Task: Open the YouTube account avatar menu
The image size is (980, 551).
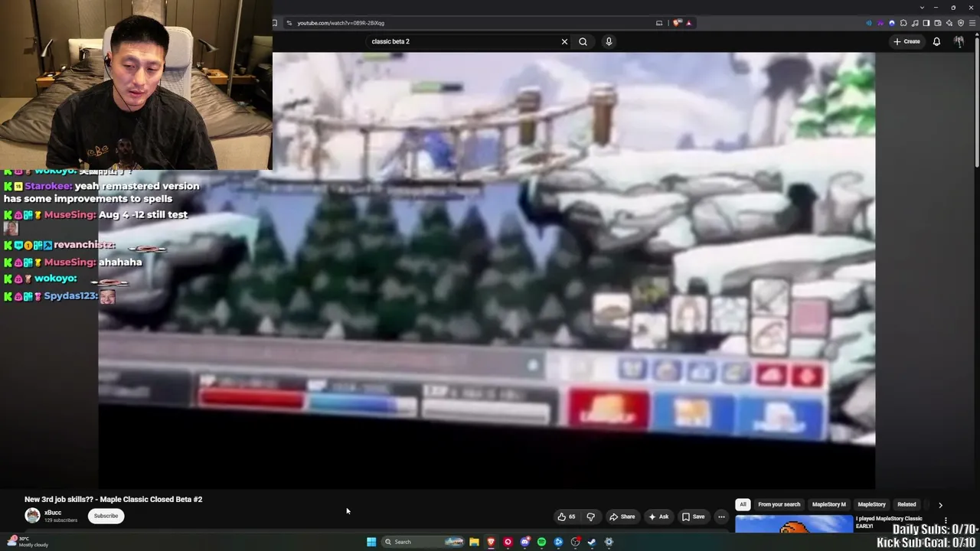Action: [x=959, y=41]
